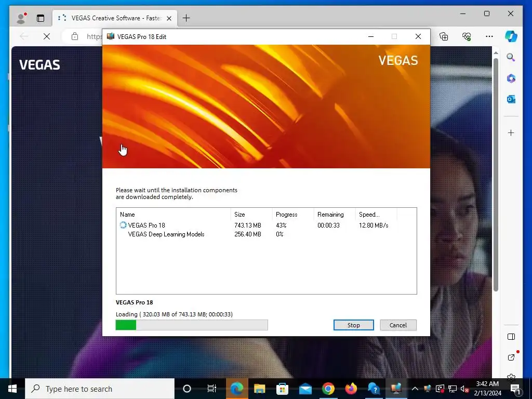Image resolution: width=532 pixels, height=399 pixels.
Task: Close the VEGAS Creative Software tab
Action: point(169,18)
